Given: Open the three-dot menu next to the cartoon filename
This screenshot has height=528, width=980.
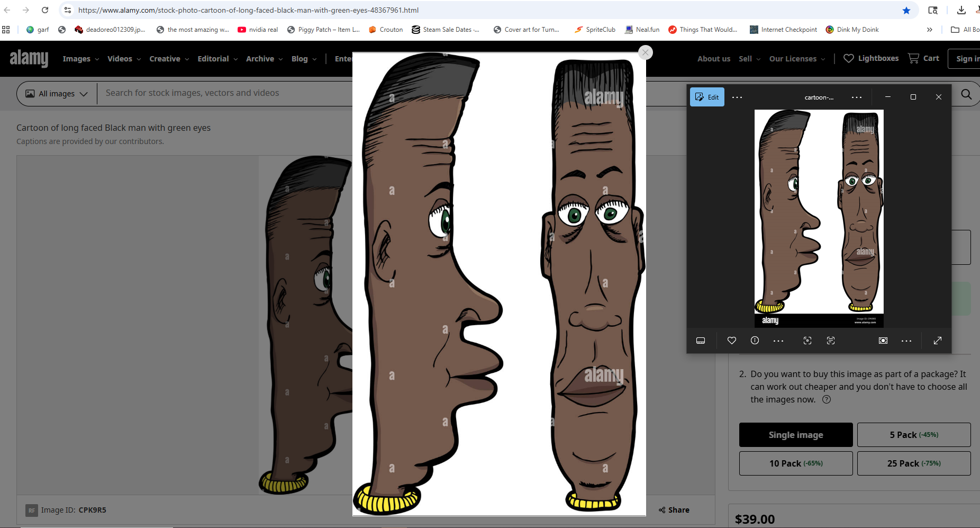Looking at the screenshot, I should click(857, 97).
